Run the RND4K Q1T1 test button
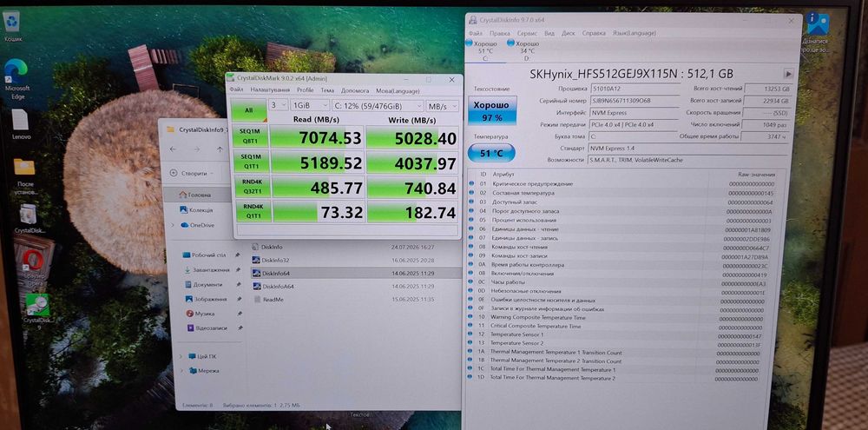 253,210
